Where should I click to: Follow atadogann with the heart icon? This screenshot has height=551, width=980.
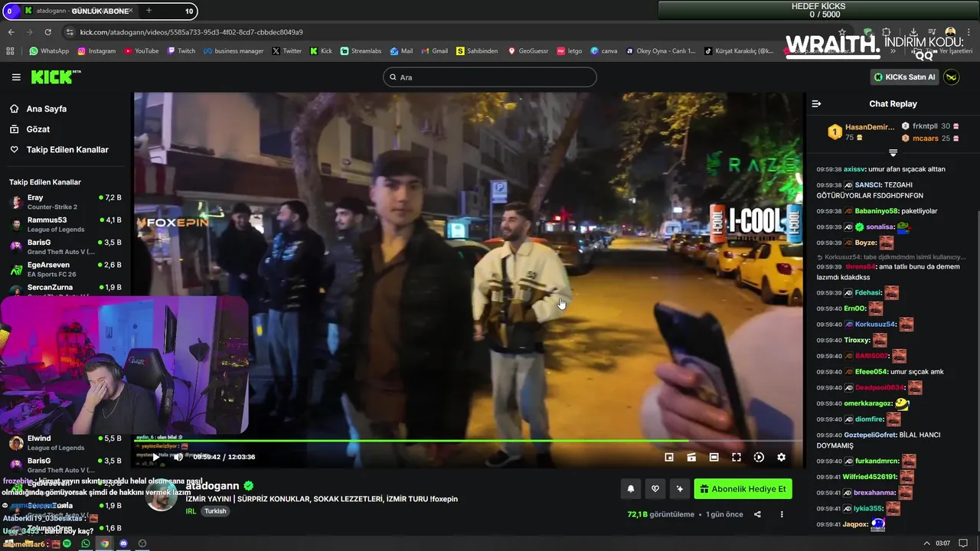tap(655, 489)
